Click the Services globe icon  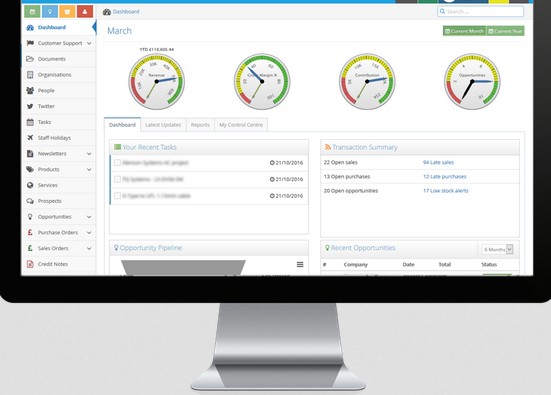pyautogui.click(x=30, y=185)
